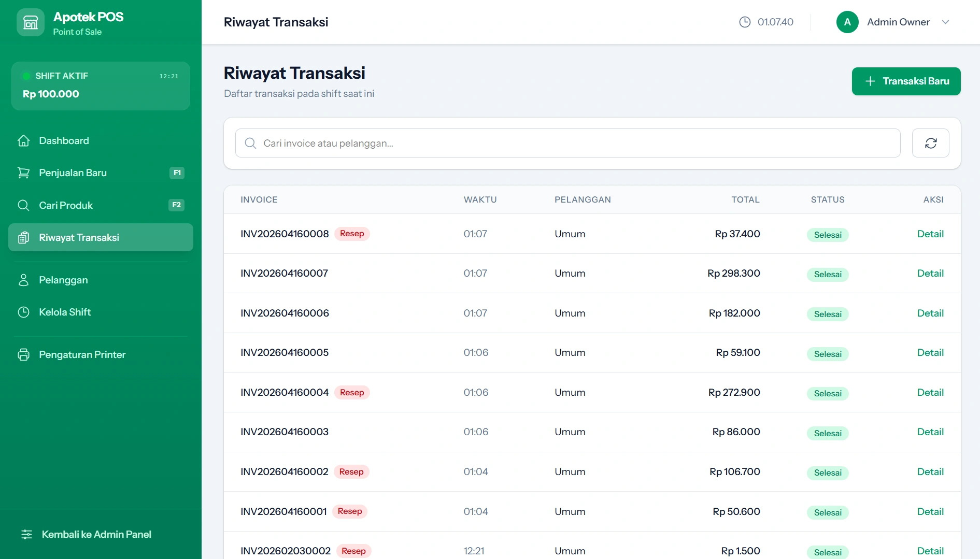Click total Rp 298.300
This screenshot has height=559, width=980.
tap(734, 273)
